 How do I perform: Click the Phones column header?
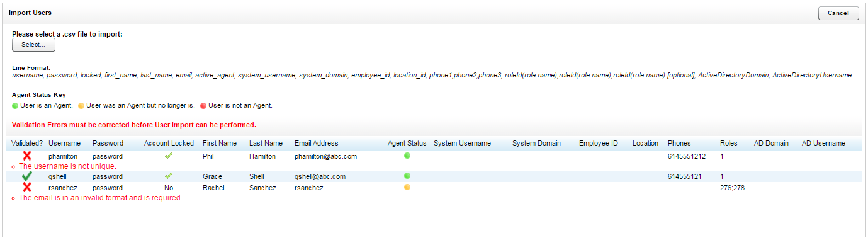tap(679, 143)
